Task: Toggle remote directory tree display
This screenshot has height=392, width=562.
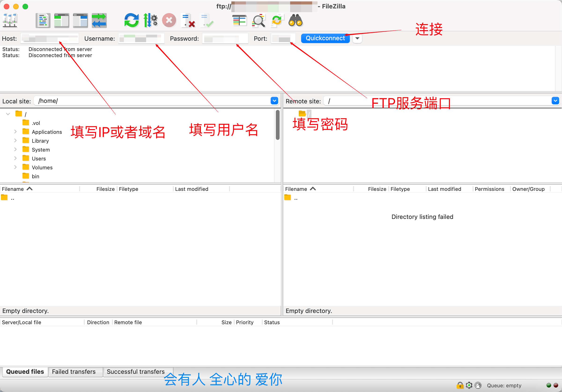Action: [x=80, y=21]
